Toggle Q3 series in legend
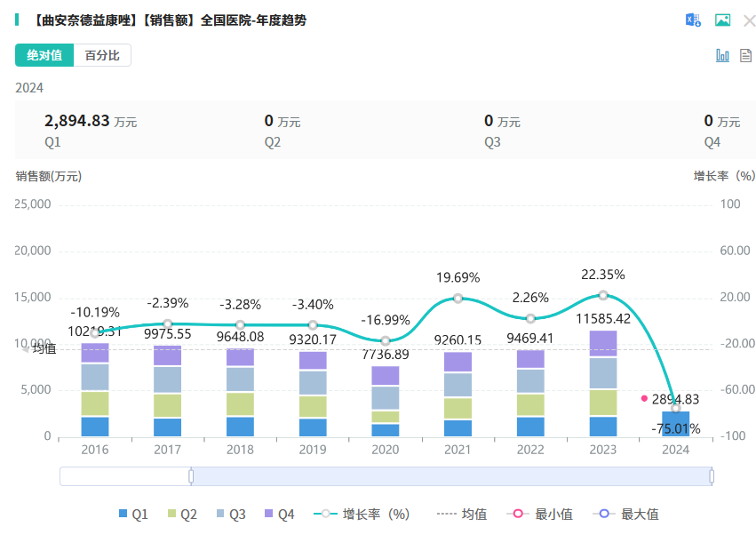 (231, 514)
